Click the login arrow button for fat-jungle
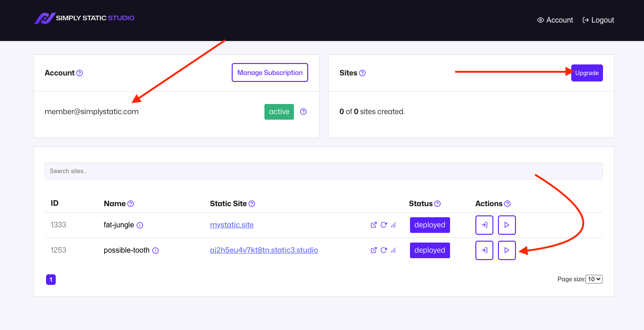 (x=484, y=225)
